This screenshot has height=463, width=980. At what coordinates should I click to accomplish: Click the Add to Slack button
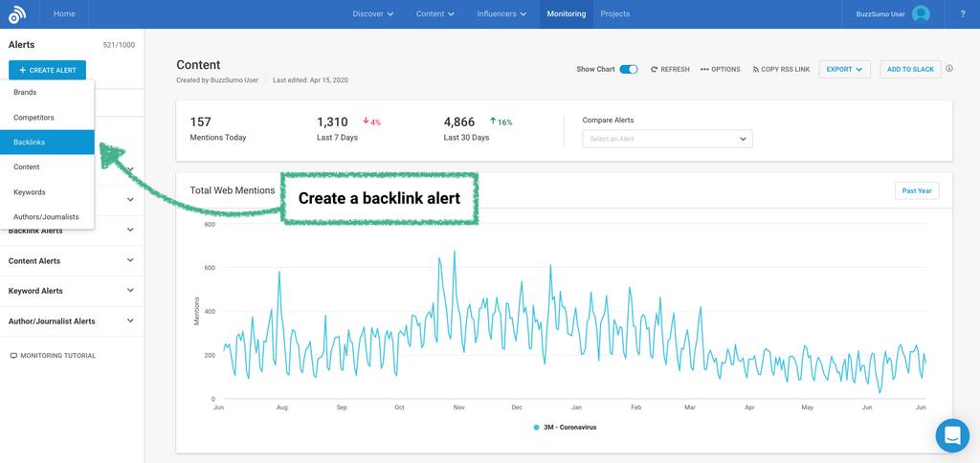tap(909, 69)
